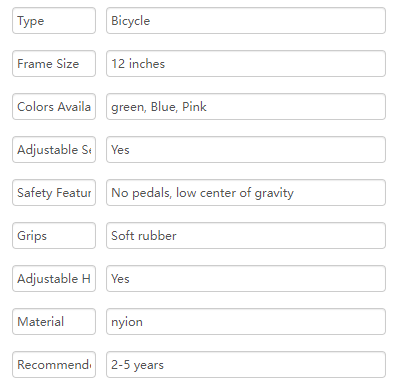Place cursor in the Grips value box
404x389 pixels.
[246, 236]
